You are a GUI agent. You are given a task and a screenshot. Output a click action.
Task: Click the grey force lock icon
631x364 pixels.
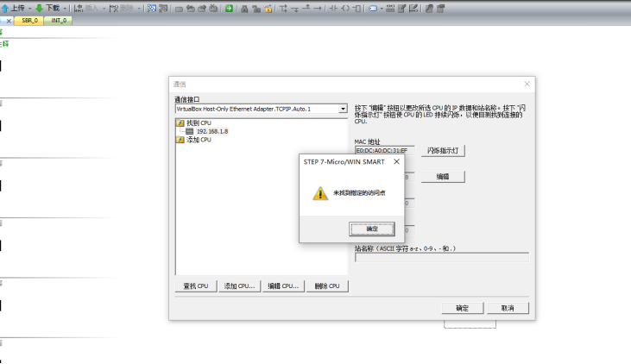click(x=244, y=9)
